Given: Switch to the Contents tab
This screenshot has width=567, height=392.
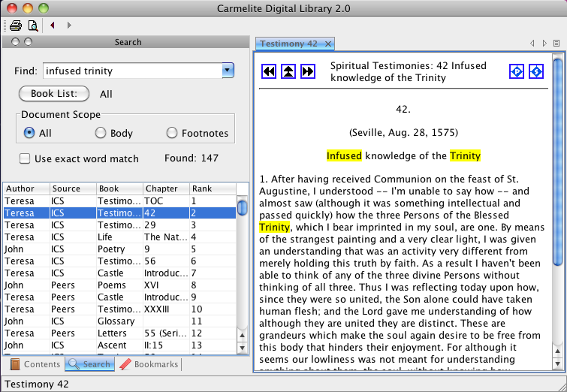Looking at the screenshot, I should (x=35, y=364).
